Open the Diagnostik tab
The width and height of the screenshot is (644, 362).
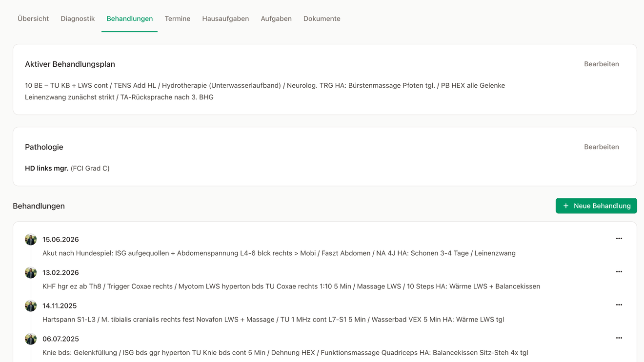click(78, 19)
